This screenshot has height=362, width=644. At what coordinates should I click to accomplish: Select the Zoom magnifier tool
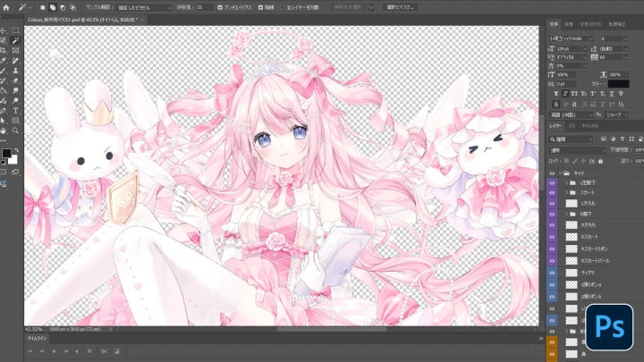[15, 130]
